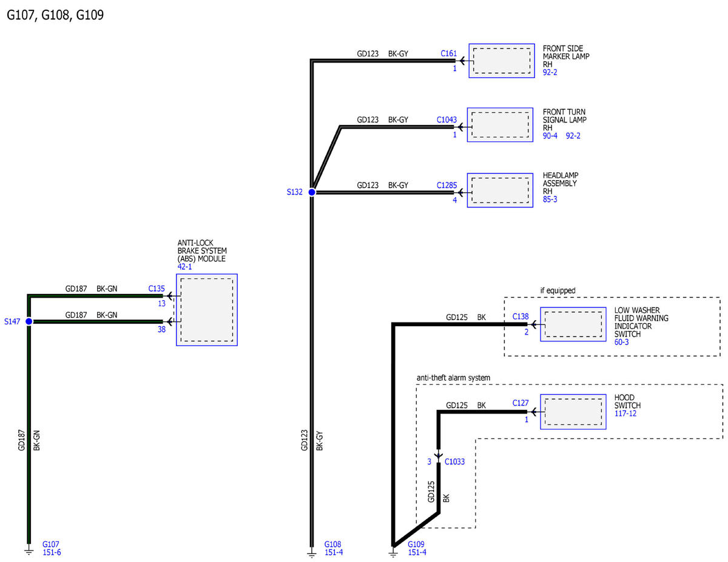Open page 85-3 headlamp reference

click(x=551, y=198)
